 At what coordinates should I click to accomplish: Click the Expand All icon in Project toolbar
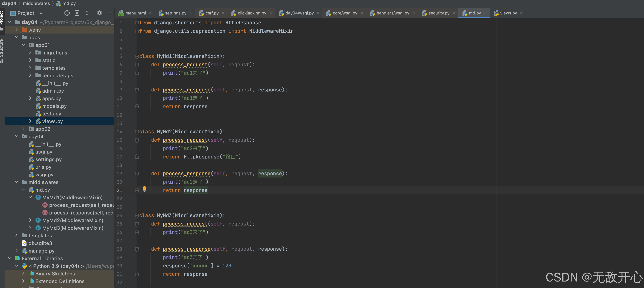point(77,13)
